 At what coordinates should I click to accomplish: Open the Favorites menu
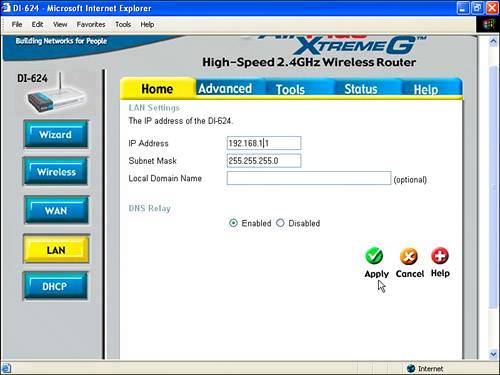click(91, 24)
